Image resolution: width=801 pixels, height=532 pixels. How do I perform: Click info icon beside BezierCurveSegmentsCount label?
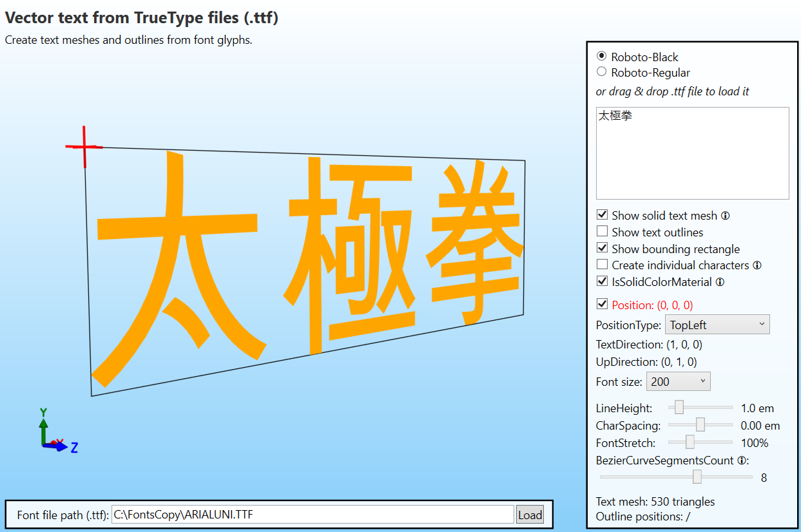tap(742, 461)
